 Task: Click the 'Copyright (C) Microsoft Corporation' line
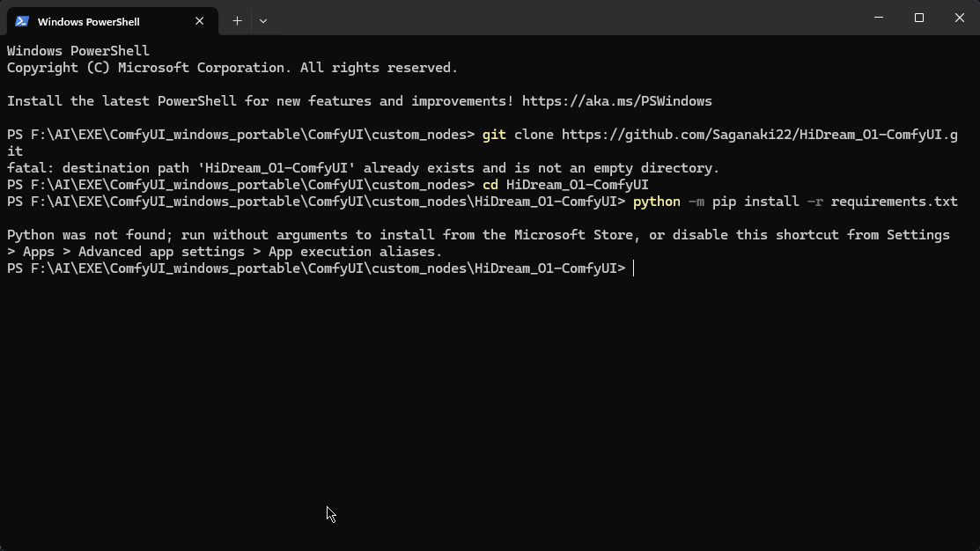(232, 68)
